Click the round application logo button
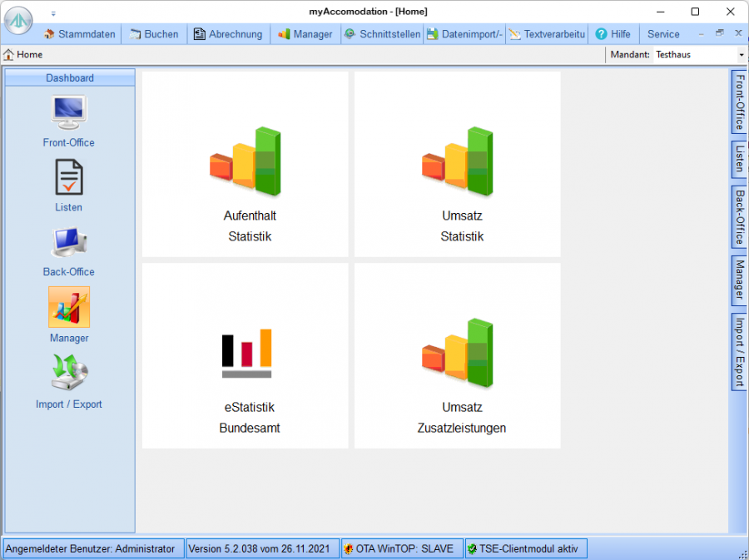The height and width of the screenshot is (560, 749). click(18, 21)
